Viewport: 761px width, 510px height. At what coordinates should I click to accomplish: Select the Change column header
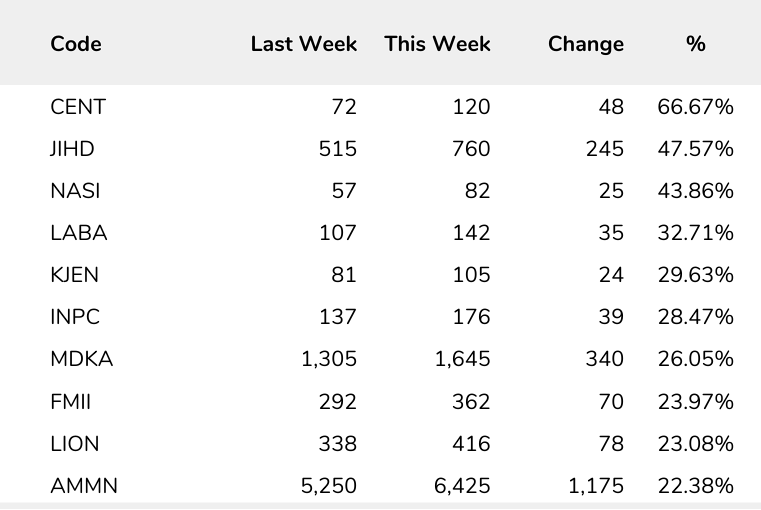click(585, 44)
